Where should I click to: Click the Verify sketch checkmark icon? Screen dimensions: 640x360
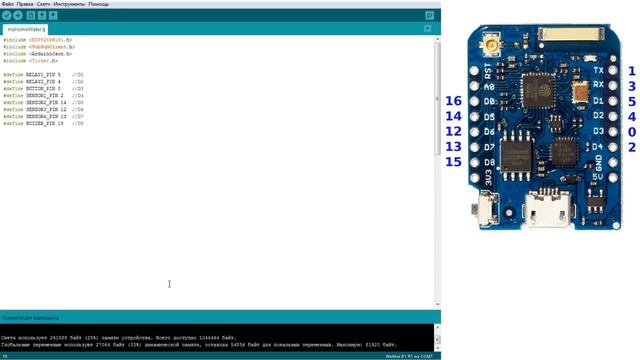click(7, 16)
